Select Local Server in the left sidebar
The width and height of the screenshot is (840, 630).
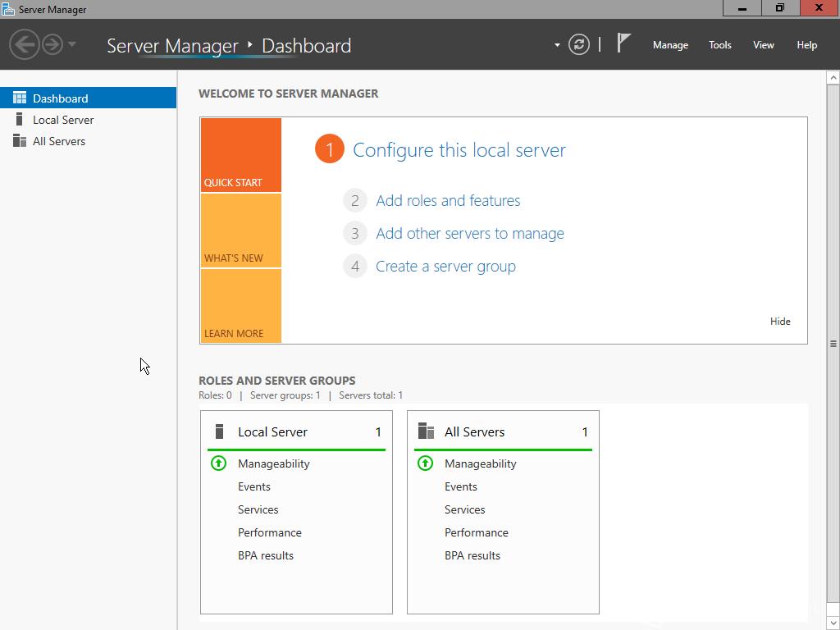(x=88, y=120)
